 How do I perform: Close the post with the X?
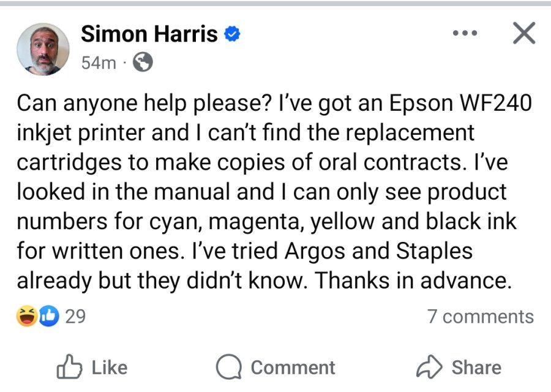click(524, 33)
